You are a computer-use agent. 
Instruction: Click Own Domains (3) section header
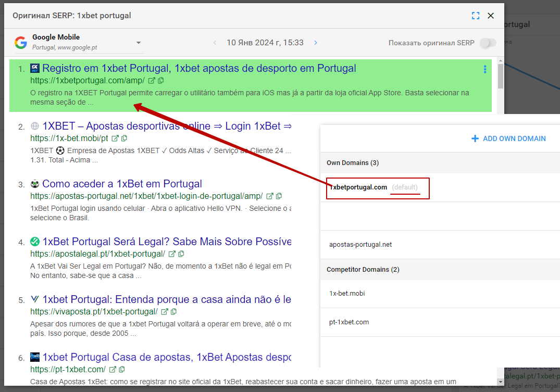click(440, 163)
